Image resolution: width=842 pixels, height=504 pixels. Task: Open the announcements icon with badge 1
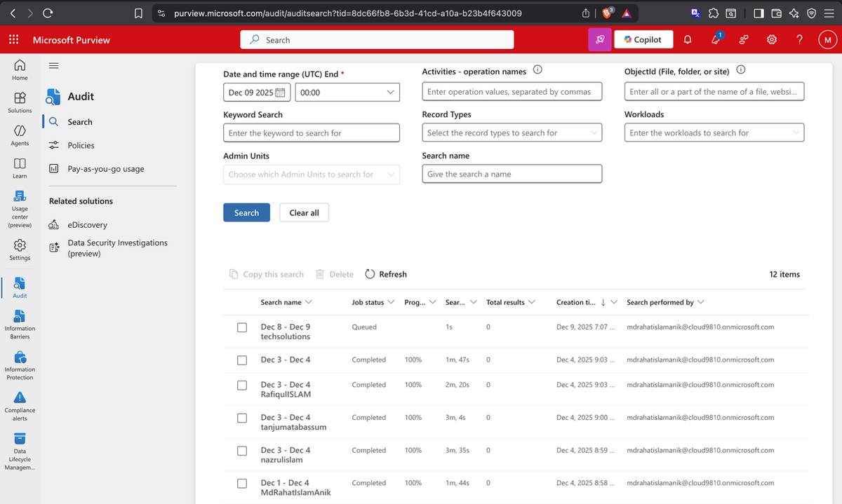coord(716,39)
